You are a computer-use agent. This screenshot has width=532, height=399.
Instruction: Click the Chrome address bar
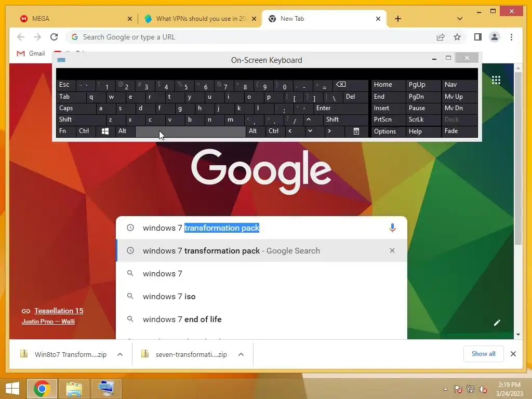tap(251, 37)
